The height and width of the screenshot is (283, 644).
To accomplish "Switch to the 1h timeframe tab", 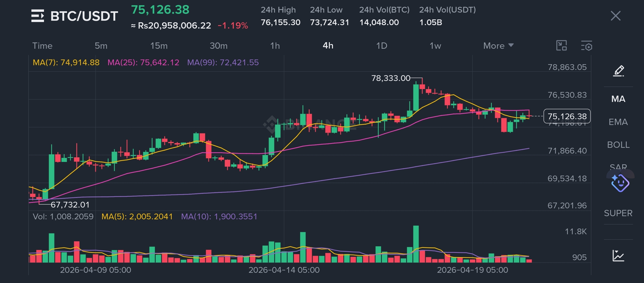I will pyautogui.click(x=275, y=46).
